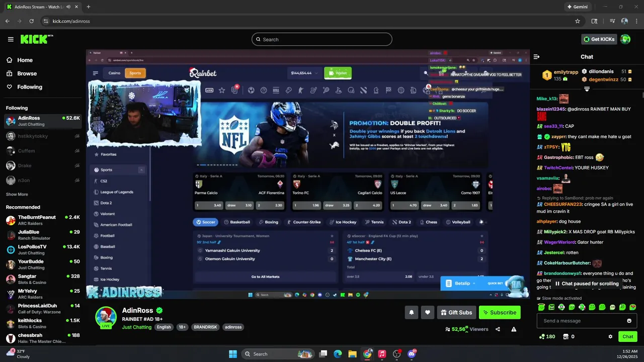Image resolution: width=644 pixels, height=362 pixels.
Task: Open hstikkytokky offline channel
Action: click(x=43, y=136)
